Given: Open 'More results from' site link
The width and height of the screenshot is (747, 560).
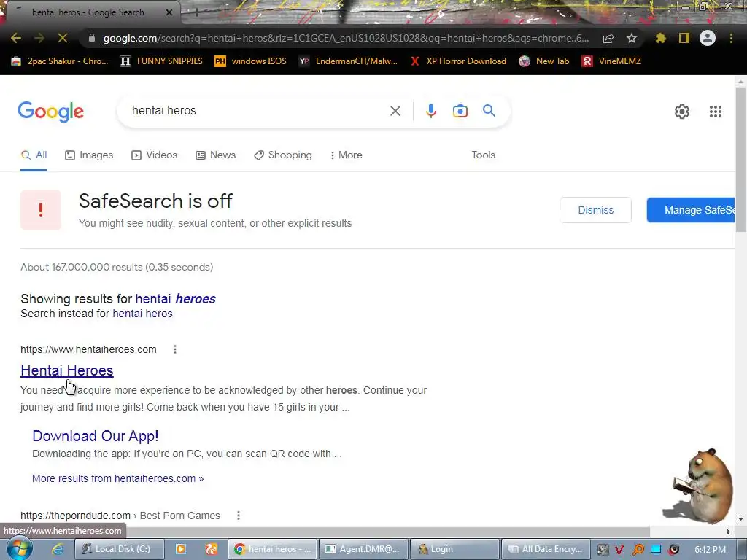Looking at the screenshot, I should [117, 478].
